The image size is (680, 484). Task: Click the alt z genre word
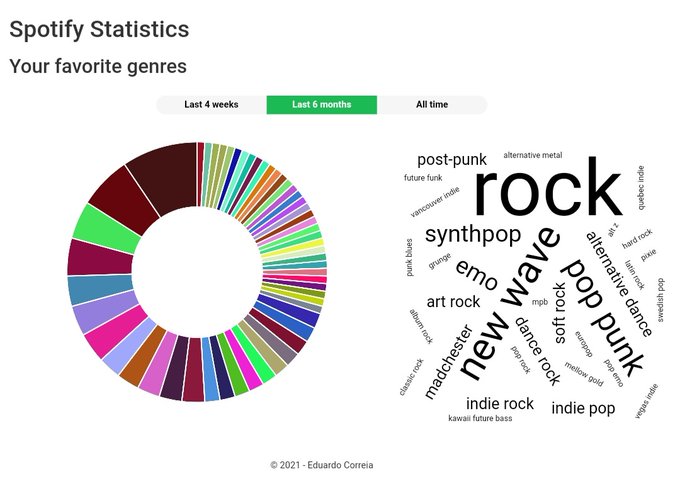click(x=613, y=230)
